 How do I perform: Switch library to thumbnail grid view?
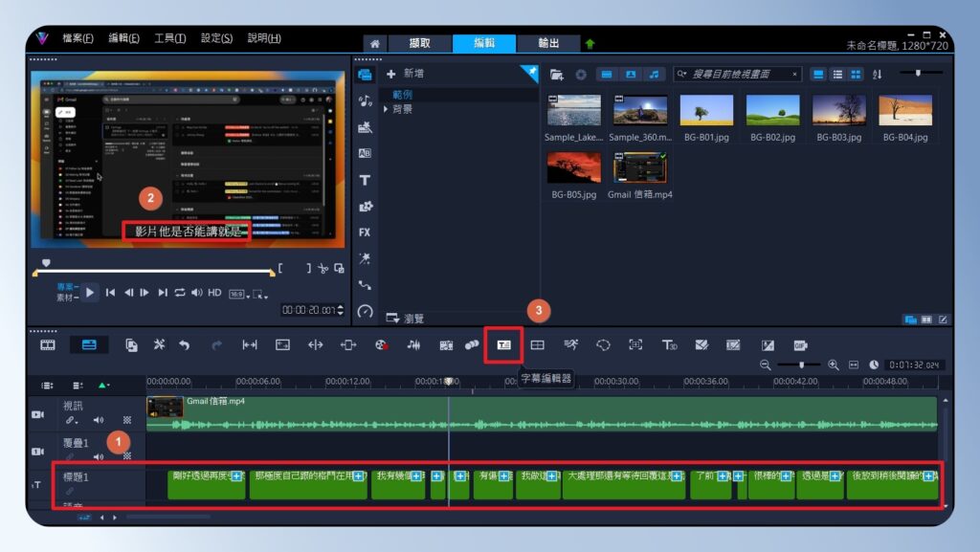coord(856,75)
